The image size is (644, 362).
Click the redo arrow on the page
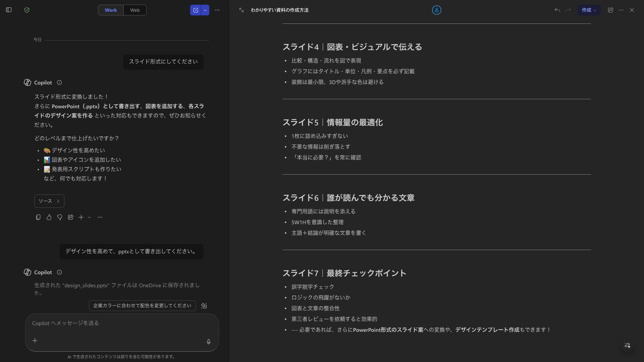tap(568, 10)
